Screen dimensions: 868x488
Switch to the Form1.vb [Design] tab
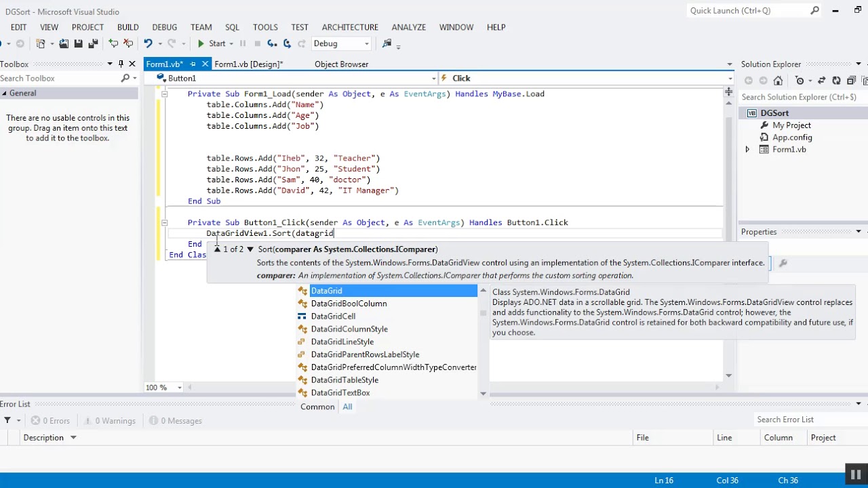[248, 64]
